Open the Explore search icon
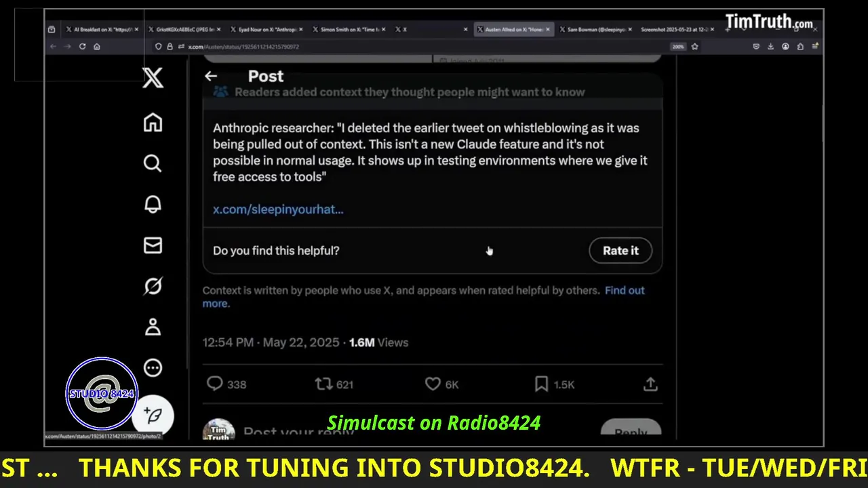 coord(153,163)
